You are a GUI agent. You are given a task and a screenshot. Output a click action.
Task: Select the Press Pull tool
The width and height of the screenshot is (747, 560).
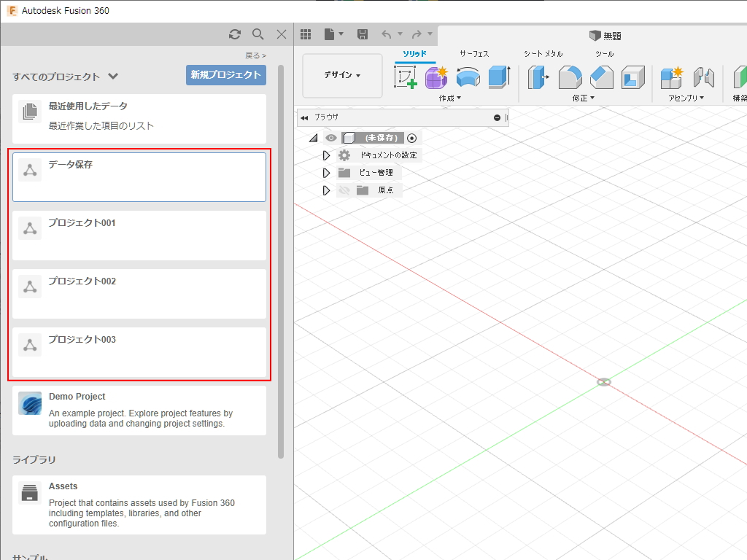coord(538,77)
